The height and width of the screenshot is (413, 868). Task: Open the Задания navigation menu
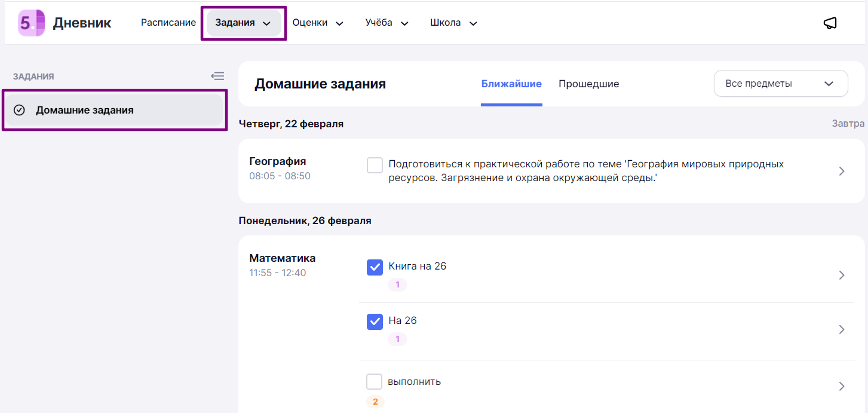[244, 23]
